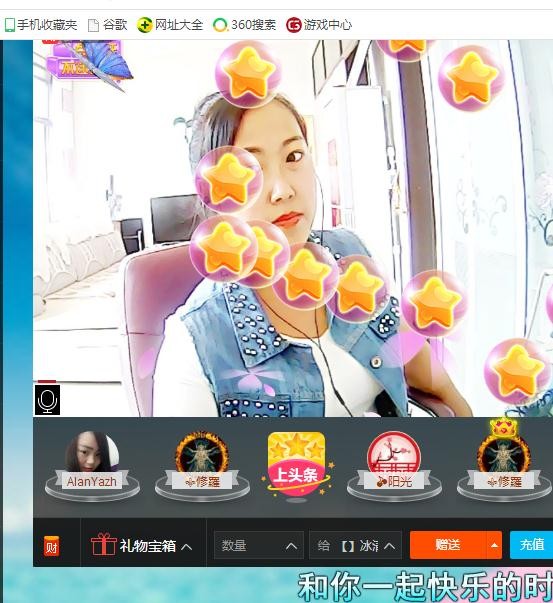
Task: Open the 游戏中心 bookmark
Action: [x=319, y=25]
